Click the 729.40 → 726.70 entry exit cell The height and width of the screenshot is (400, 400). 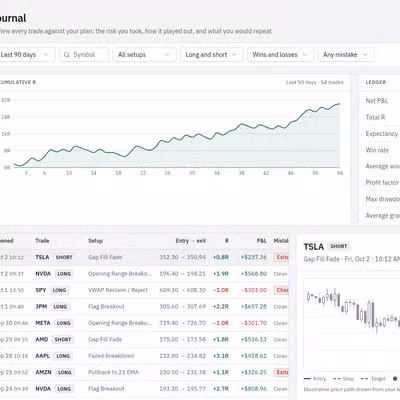(x=183, y=323)
